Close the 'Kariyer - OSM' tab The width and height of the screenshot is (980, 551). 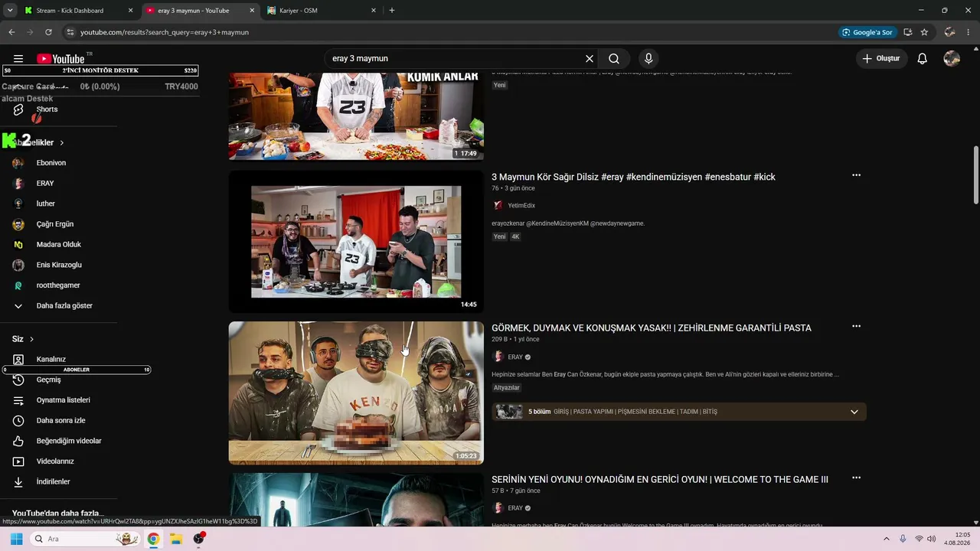(374, 11)
